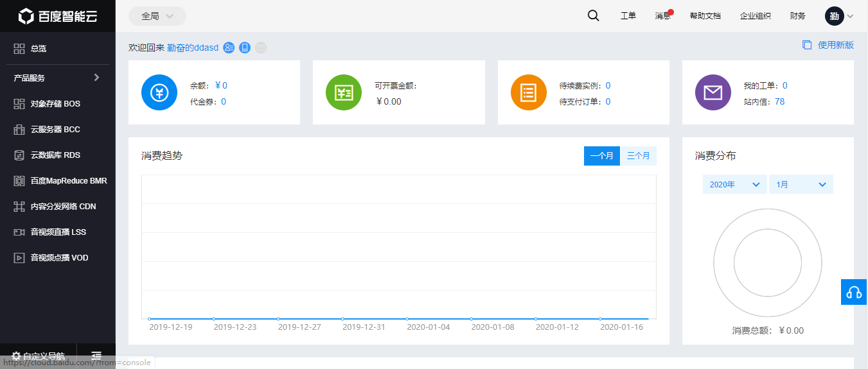Click the 我的工单 count 0

(785, 85)
